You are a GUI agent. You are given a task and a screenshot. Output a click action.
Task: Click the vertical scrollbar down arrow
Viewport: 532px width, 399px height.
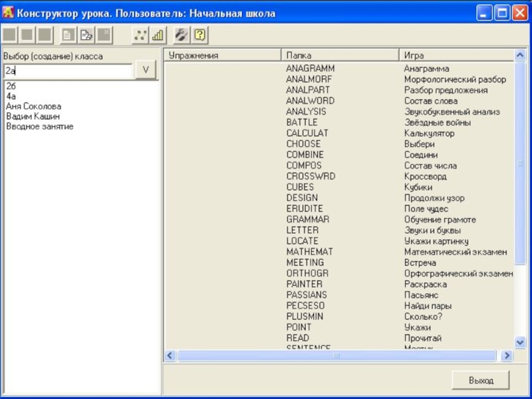click(520, 342)
